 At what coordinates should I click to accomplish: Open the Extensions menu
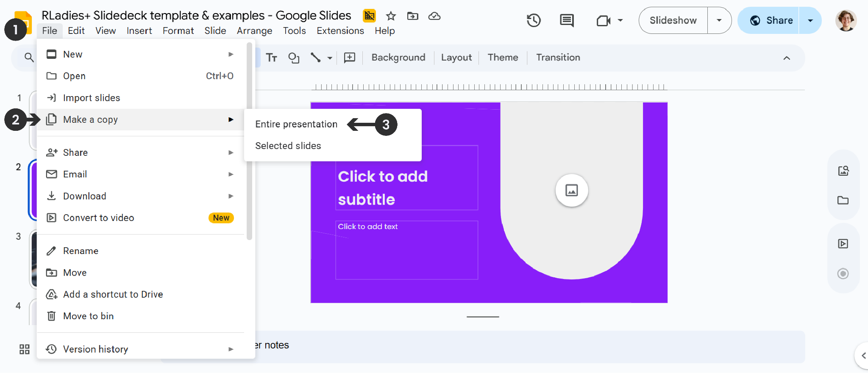pyautogui.click(x=340, y=31)
